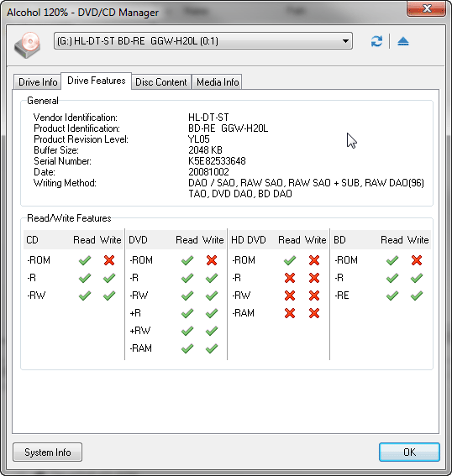Screen dimensions: 452x476
Task: Click the HD DVD -RAM read cross
Action: click(x=290, y=313)
